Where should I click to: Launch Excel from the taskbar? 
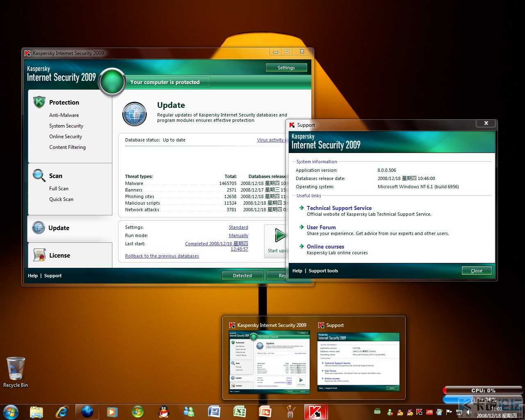click(x=240, y=412)
